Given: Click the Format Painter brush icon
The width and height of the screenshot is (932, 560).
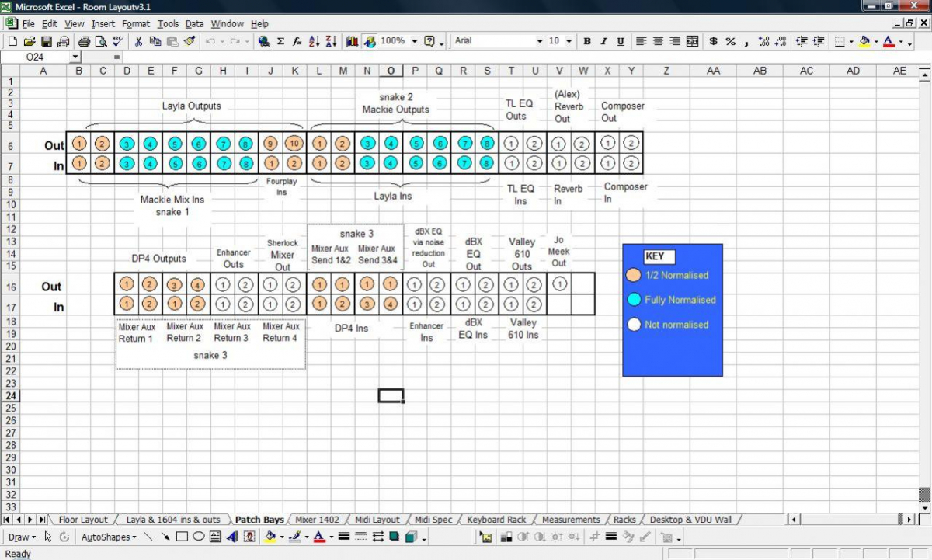Looking at the screenshot, I should point(189,41).
